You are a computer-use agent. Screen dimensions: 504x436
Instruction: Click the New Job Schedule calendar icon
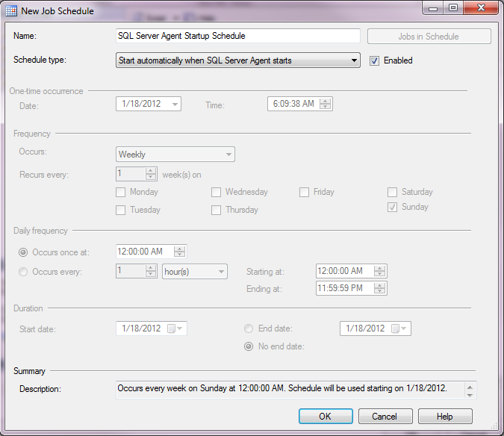click(11, 11)
